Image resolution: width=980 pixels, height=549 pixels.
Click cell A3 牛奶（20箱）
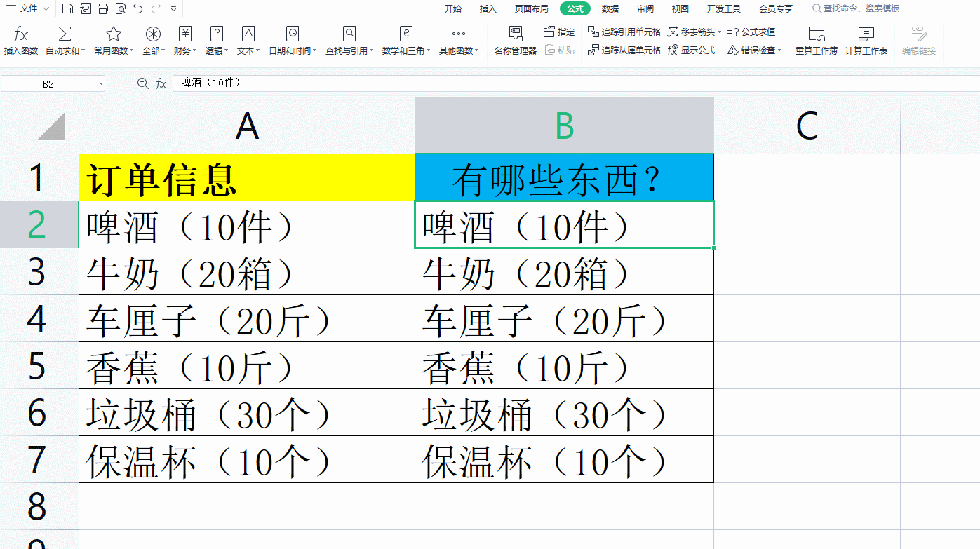click(x=247, y=271)
